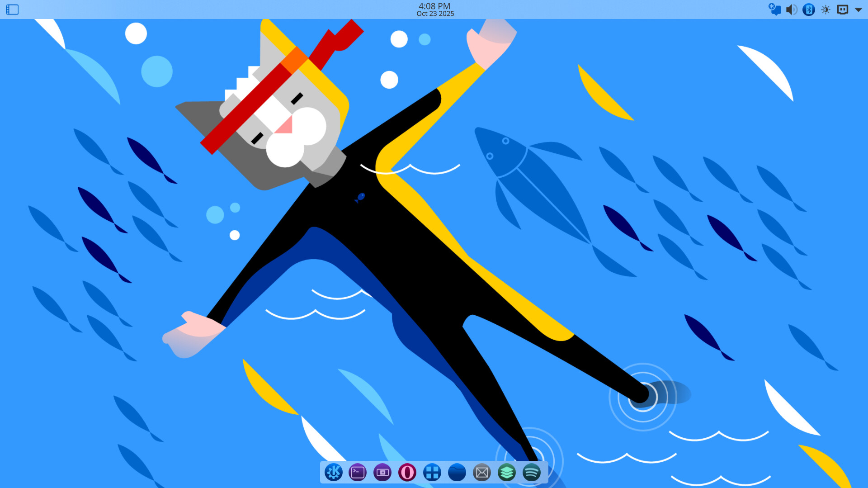Click the cat's face on the wallpaper
868x488 pixels.
click(285, 127)
